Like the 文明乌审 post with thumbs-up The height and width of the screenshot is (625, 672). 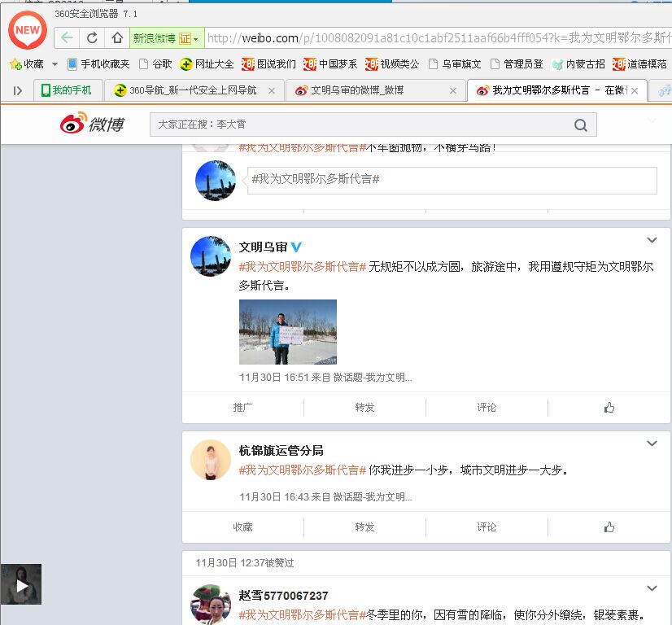click(x=609, y=407)
